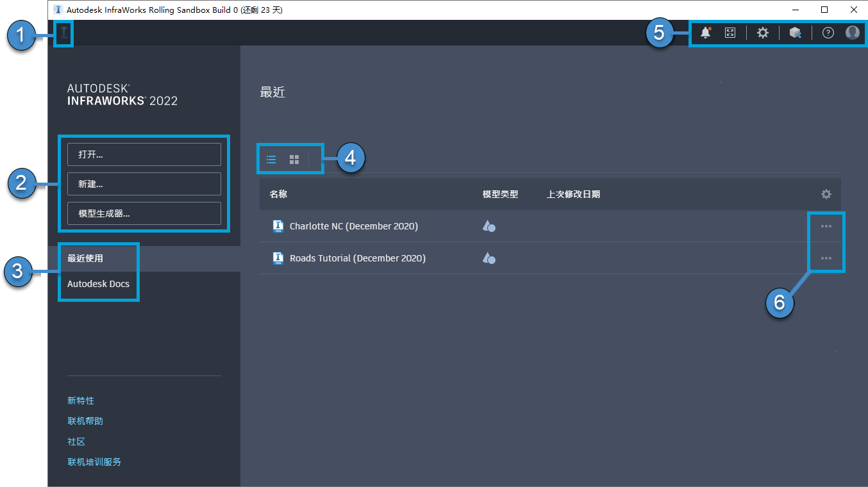Open the application settings gear icon
The image size is (868, 487).
pyautogui.click(x=763, y=32)
